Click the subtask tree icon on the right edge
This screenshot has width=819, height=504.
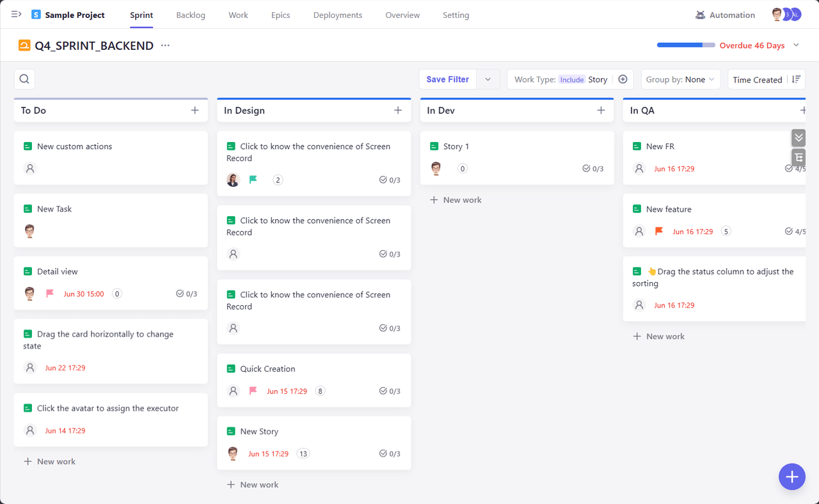coord(798,157)
